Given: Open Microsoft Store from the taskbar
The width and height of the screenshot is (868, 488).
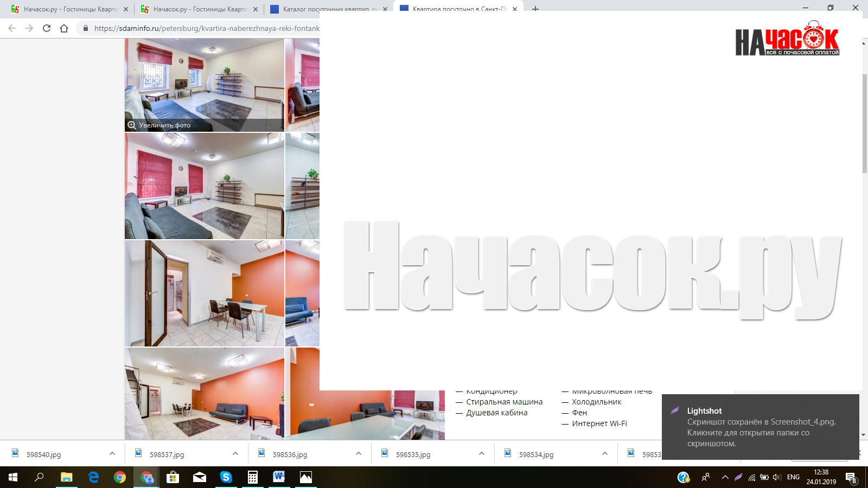Looking at the screenshot, I should coord(173,477).
